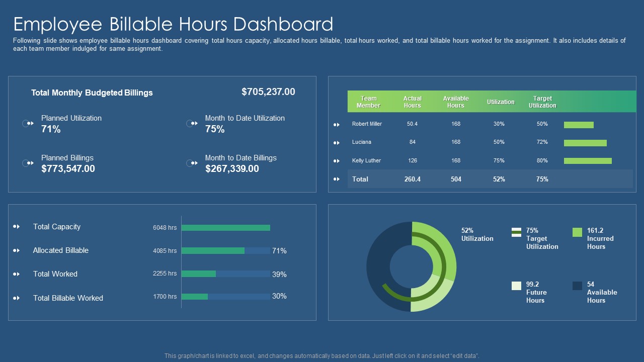The width and height of the screenshot is (644, 362).
Task: Click the bullet icon next to Total table row
Action: 337,179
